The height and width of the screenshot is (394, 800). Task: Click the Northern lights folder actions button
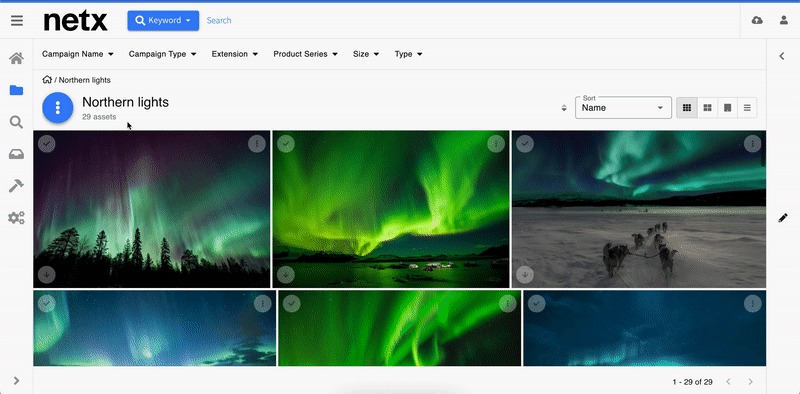click(58, 108)
